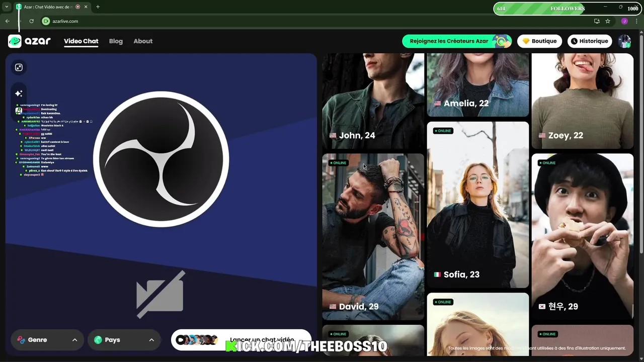Switch to the Video Chat tab

pyautogui.click(x=81, y=41)
